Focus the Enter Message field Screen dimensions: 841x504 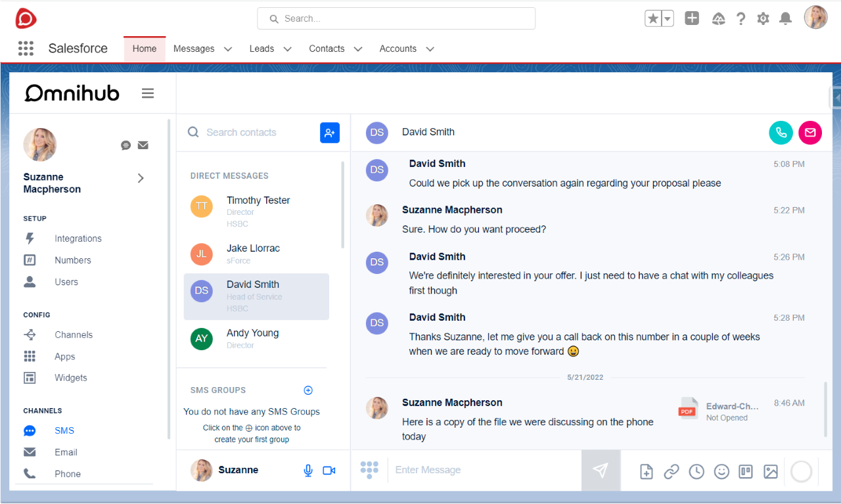click(x=486, y=470)
